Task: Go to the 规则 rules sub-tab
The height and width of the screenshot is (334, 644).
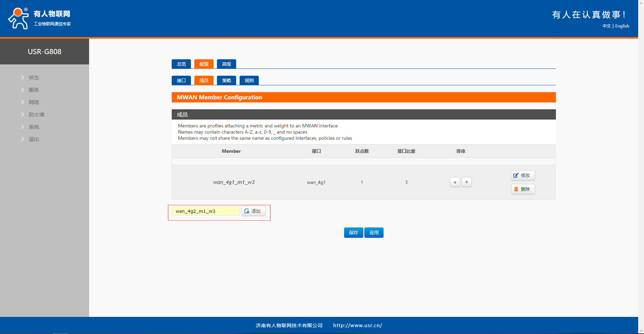Action: tap(249, 81)
